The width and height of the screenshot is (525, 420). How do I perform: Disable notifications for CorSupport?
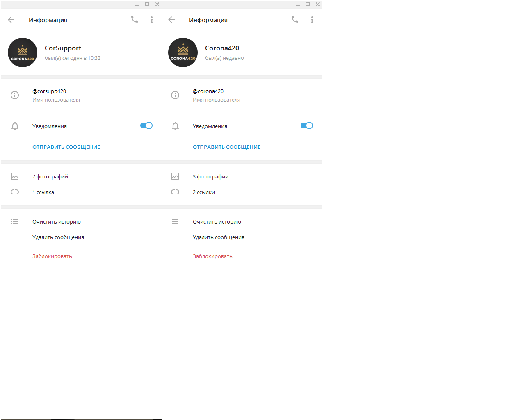click(x=146, y=126)
